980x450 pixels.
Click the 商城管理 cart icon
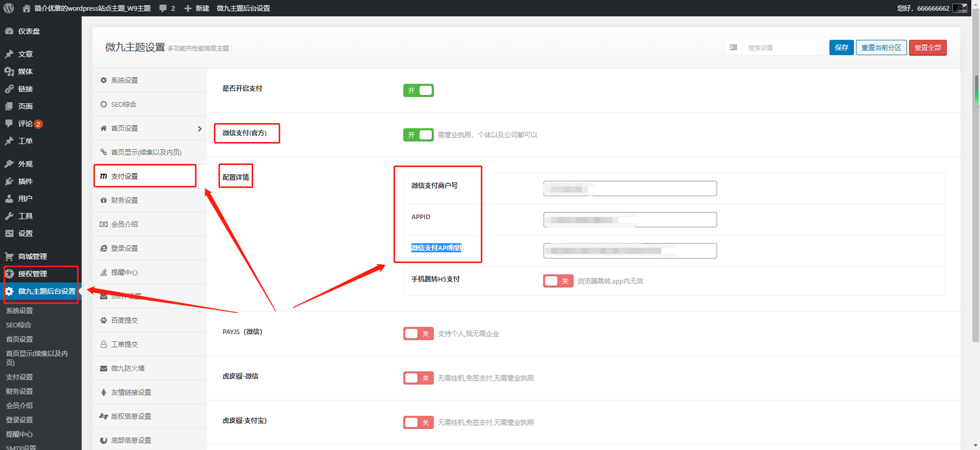(x=9, y=256)
